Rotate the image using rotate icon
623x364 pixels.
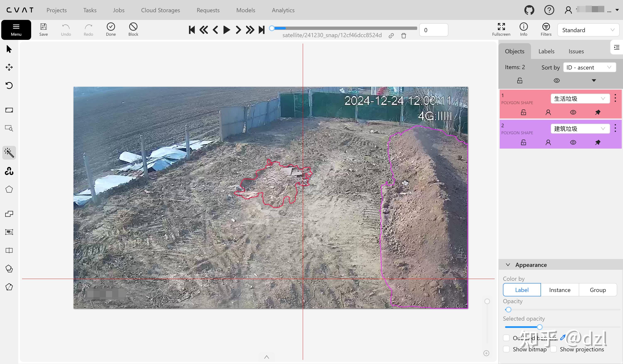tap(9, 86)
